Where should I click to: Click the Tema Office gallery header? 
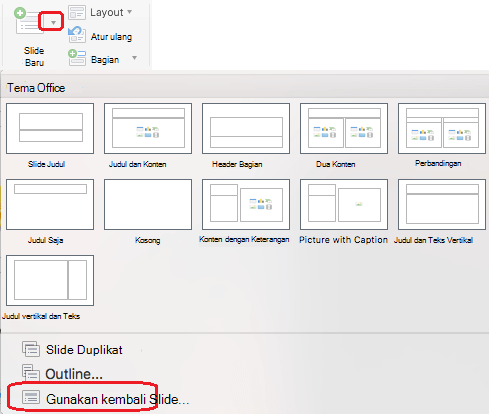pyautogui.click(x=36, y=88)
